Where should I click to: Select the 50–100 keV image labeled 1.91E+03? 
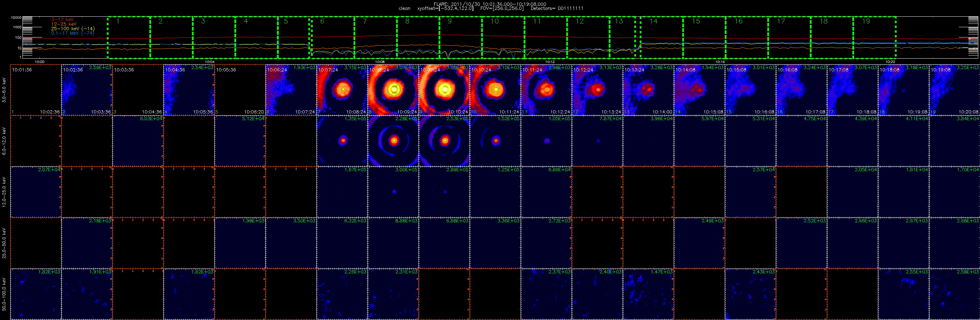[x=87, y=294]
